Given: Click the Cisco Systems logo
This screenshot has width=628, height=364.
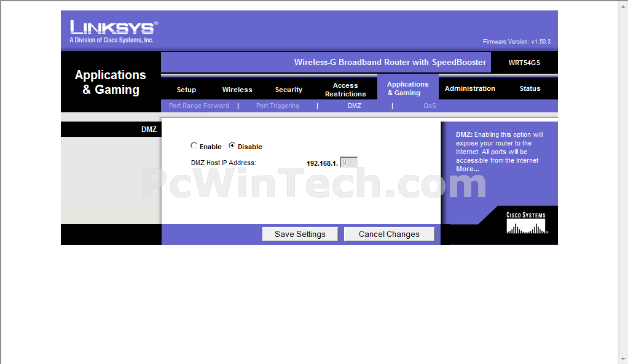Looking at the screenshot, I should (526, 223).
